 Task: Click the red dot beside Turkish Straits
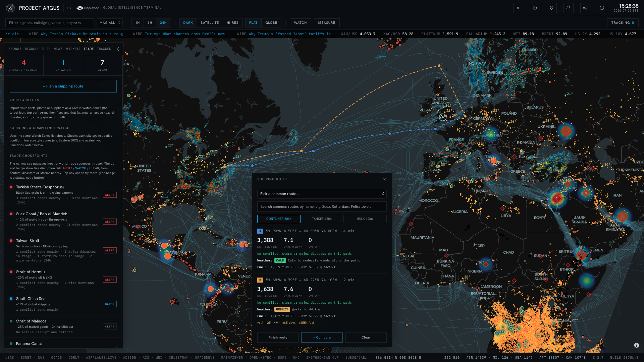[11, 187]
